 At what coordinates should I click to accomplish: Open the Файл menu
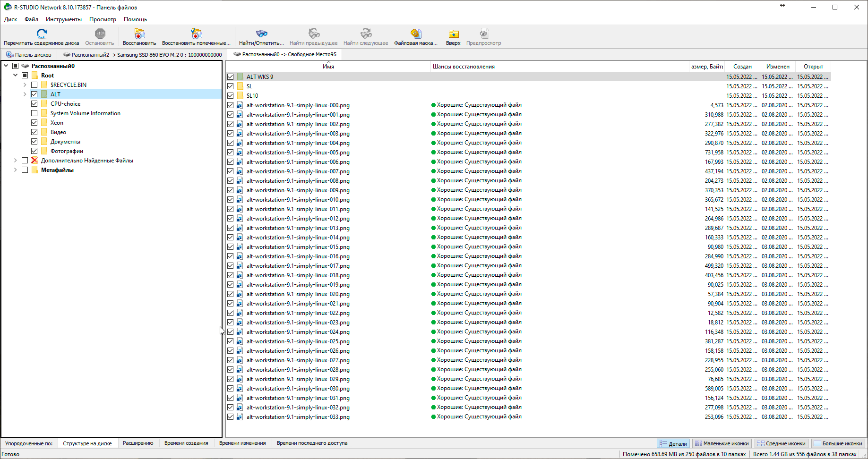[x=32, y=19]
